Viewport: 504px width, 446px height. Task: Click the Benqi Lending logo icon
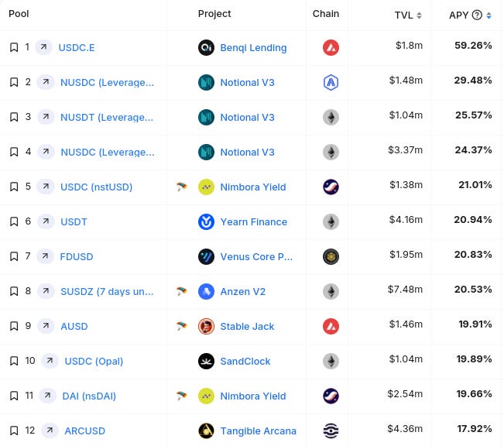[x=206, y=47]
